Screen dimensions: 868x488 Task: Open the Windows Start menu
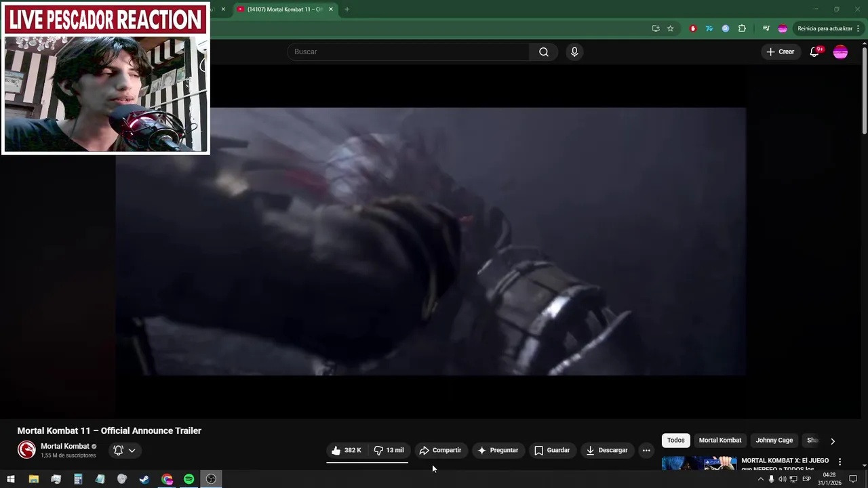click(10, 479)
